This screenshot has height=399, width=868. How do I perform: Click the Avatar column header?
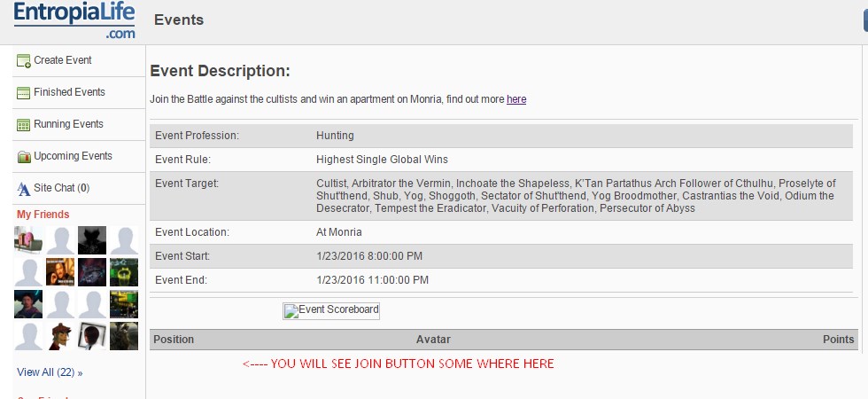tap(433, 340)
